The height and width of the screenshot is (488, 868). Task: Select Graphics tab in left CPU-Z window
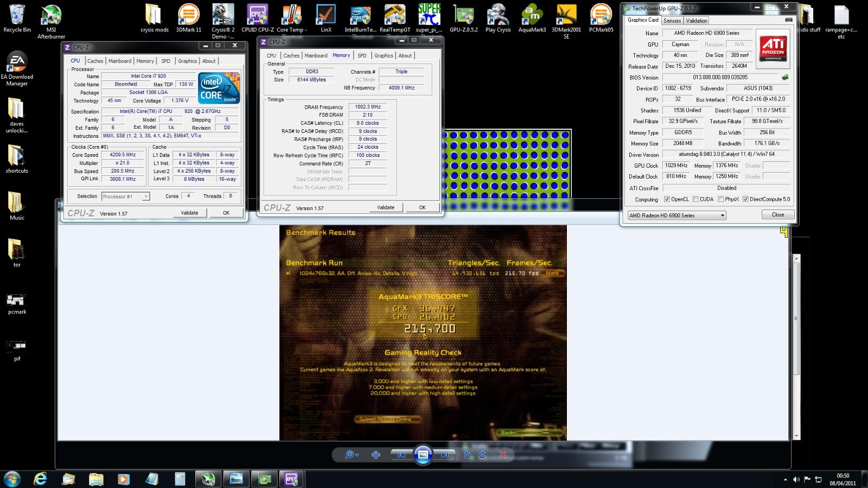click(188, 61)
